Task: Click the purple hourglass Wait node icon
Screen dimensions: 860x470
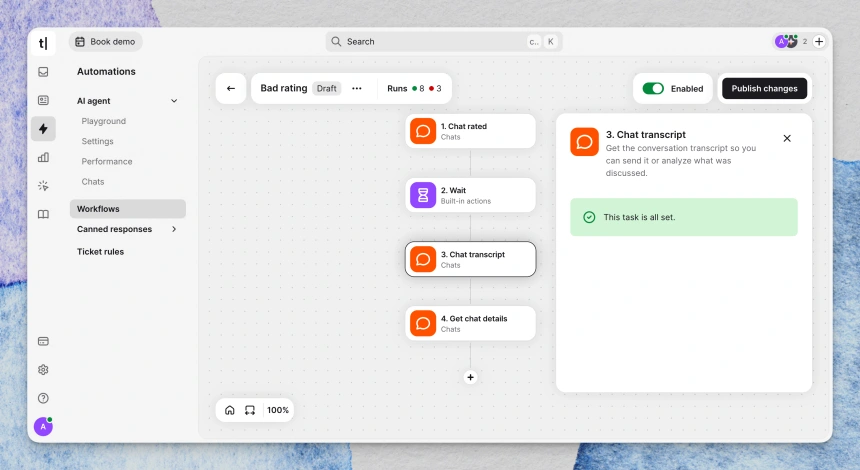Action: (x=423, y=195)
